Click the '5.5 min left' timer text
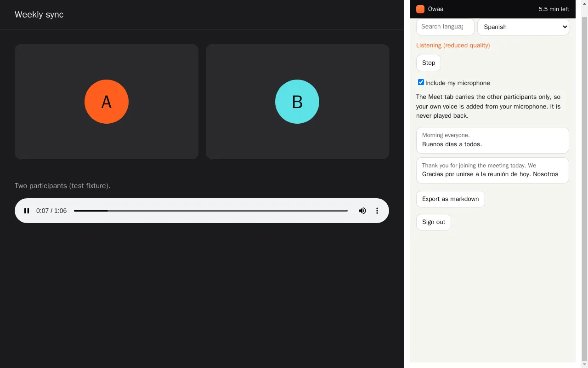The width and height of the screenshot is (588, 368). (x=554, y=9)
